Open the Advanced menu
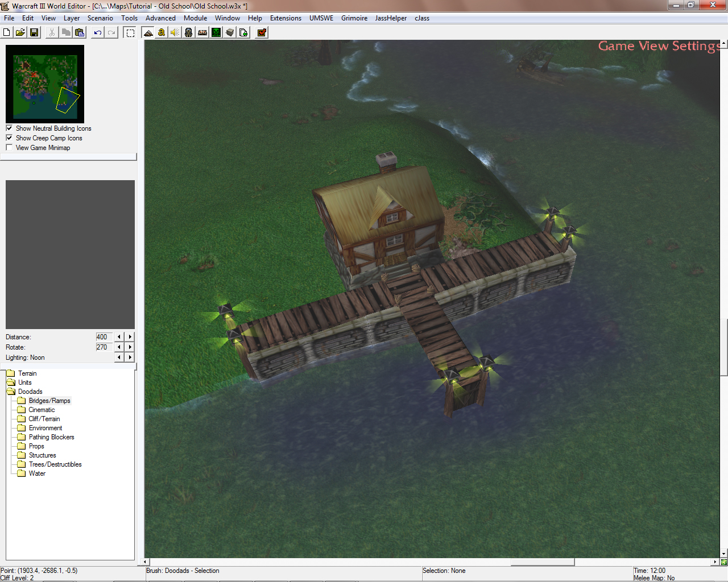Image resolution: width=728 pixels, height=582 pixels. coord(160,18)
